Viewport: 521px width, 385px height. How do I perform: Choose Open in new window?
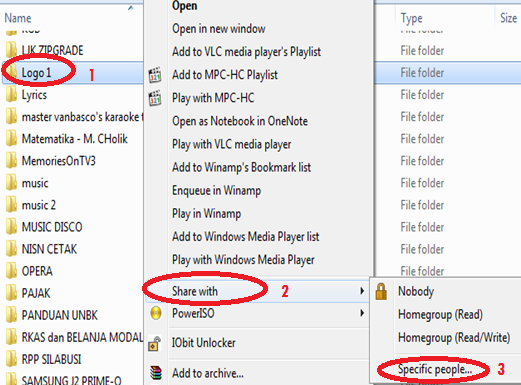tap(219, 29)
